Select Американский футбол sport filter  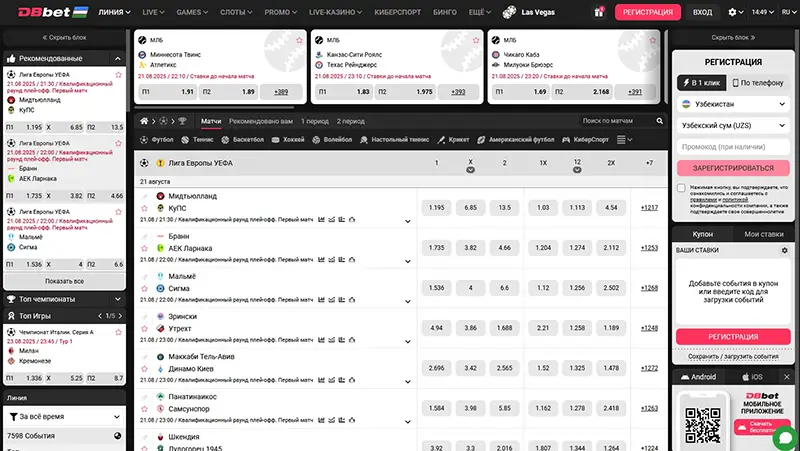pyautogui.click(x=515, y=139)
